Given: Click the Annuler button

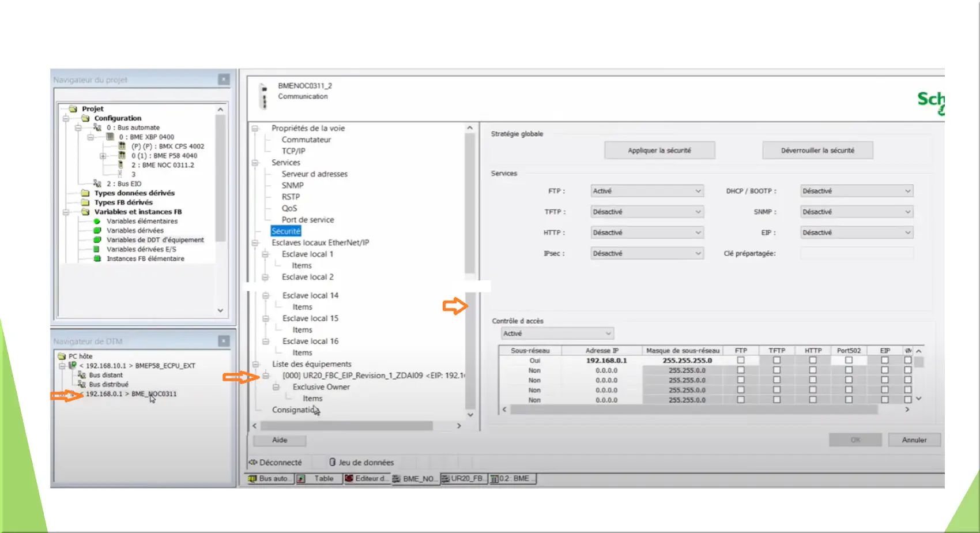Looking at the screenshot, I should pyautogui.click(x=914, y=440).
